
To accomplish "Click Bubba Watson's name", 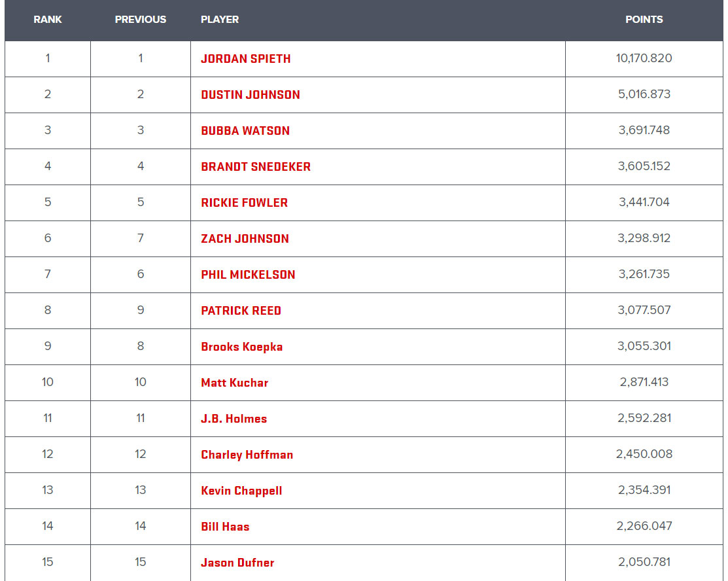I will 245,131.
